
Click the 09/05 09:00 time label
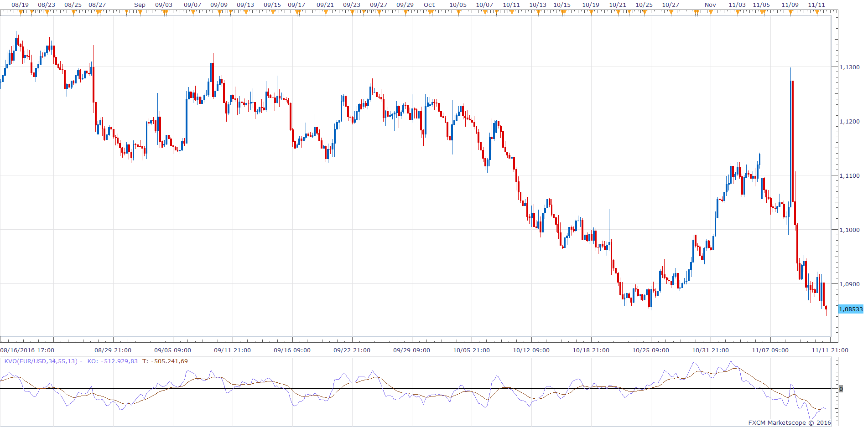(x=172, y=350)
